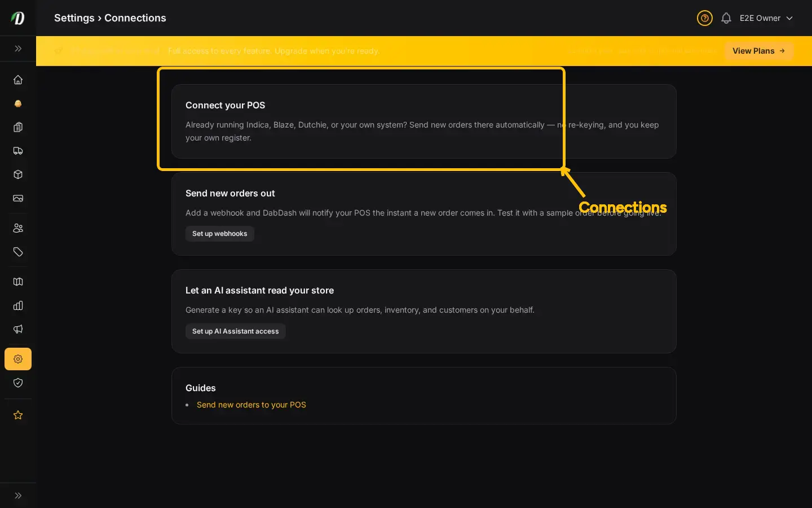Open the people customers sidebar icon

[x=18, y=228]
